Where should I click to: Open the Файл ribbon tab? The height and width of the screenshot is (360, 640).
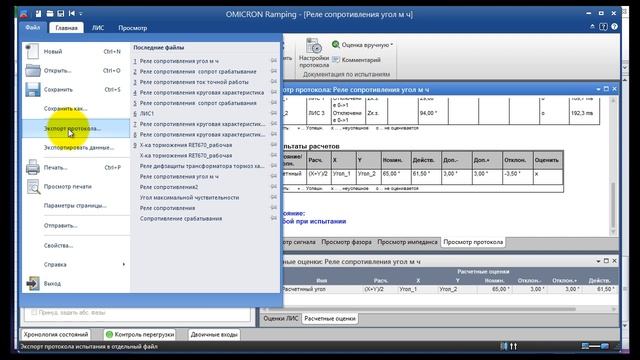[33, 27]
